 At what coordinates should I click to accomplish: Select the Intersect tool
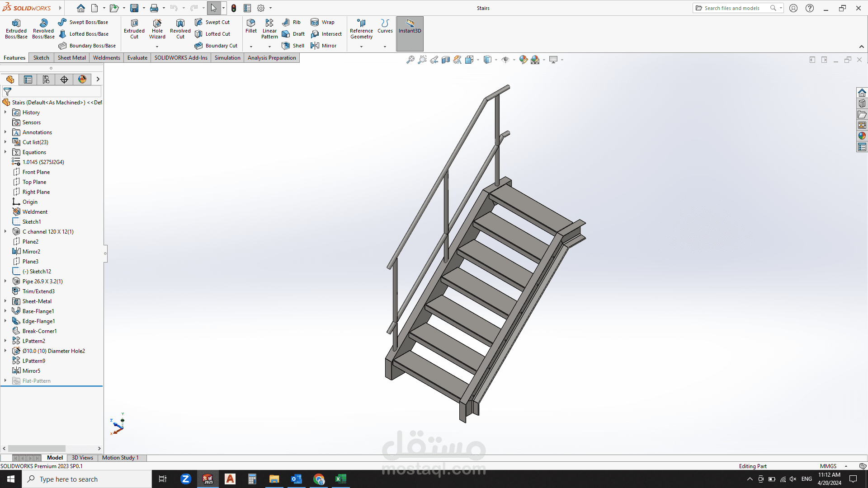pos(326,34)
